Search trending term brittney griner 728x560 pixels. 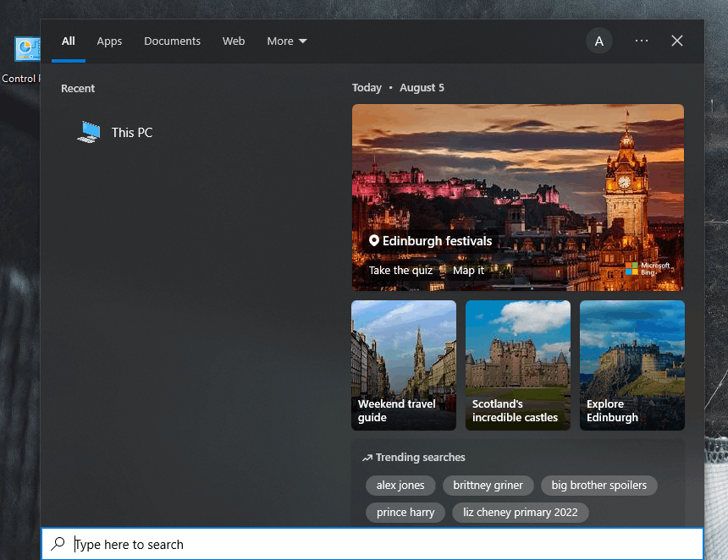pos(488,486)
